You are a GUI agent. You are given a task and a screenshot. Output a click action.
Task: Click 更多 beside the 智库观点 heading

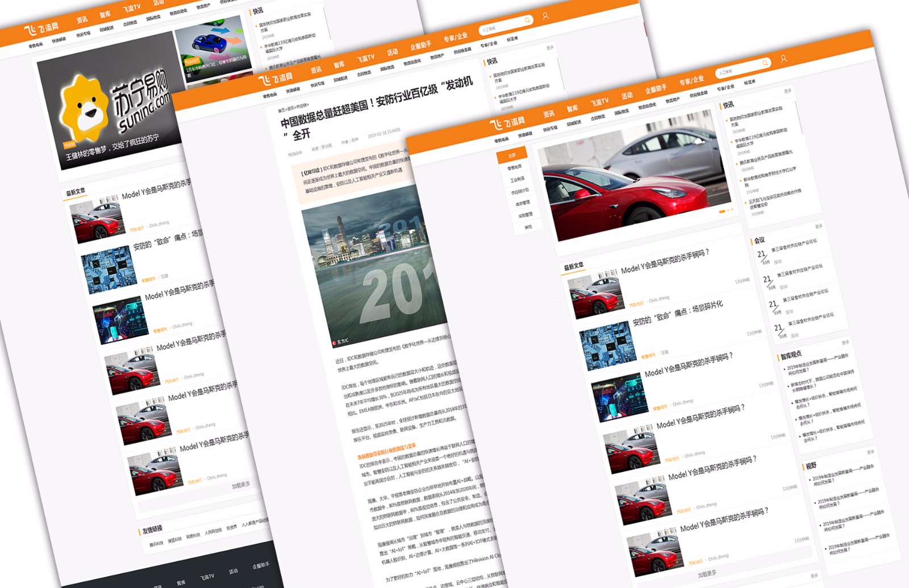[845, 343]
